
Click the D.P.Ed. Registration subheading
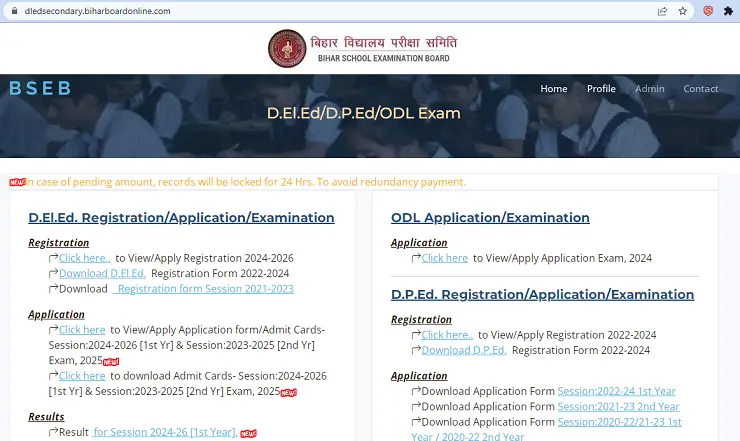coord(421,320)
